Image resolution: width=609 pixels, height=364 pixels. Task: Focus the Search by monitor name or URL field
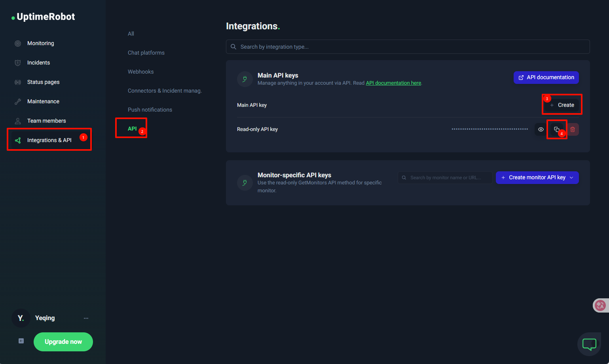pos(445,178)
